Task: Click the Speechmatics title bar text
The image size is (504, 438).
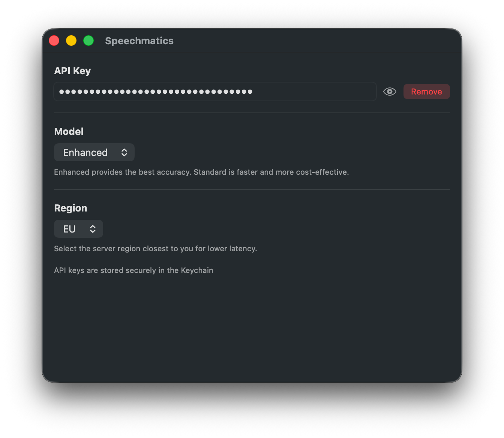Action: coord(139,40)
